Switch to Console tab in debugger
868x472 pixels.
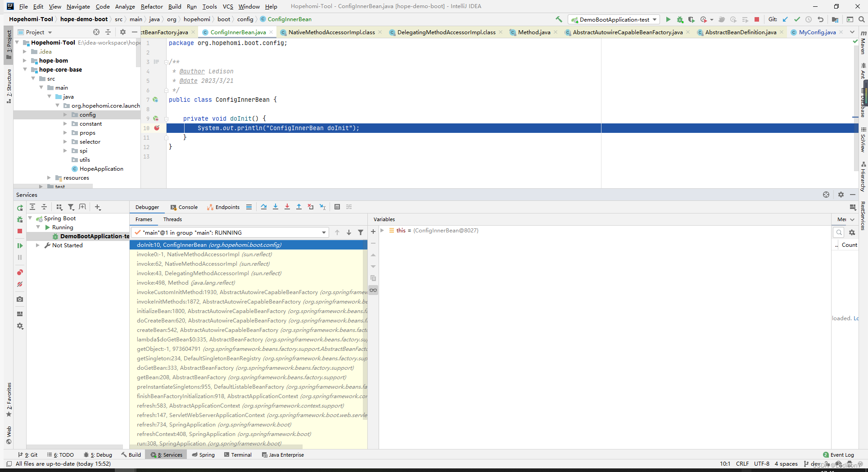pyautogui.click(x=184, y=207)
